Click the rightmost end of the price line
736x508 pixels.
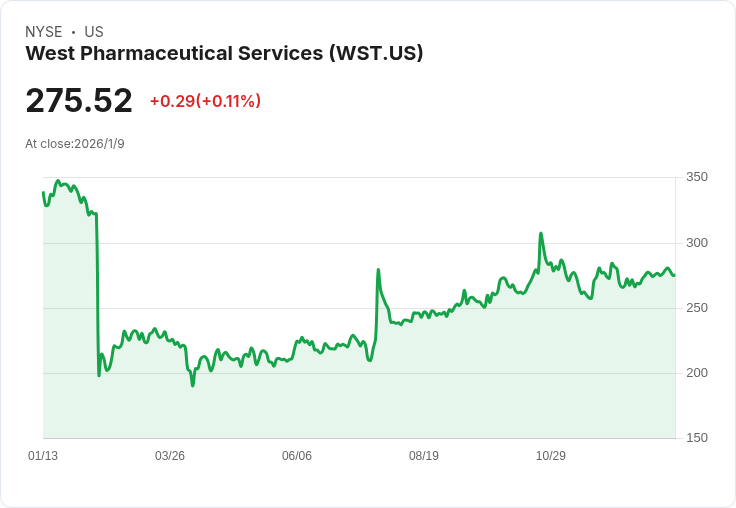(674, 276)
